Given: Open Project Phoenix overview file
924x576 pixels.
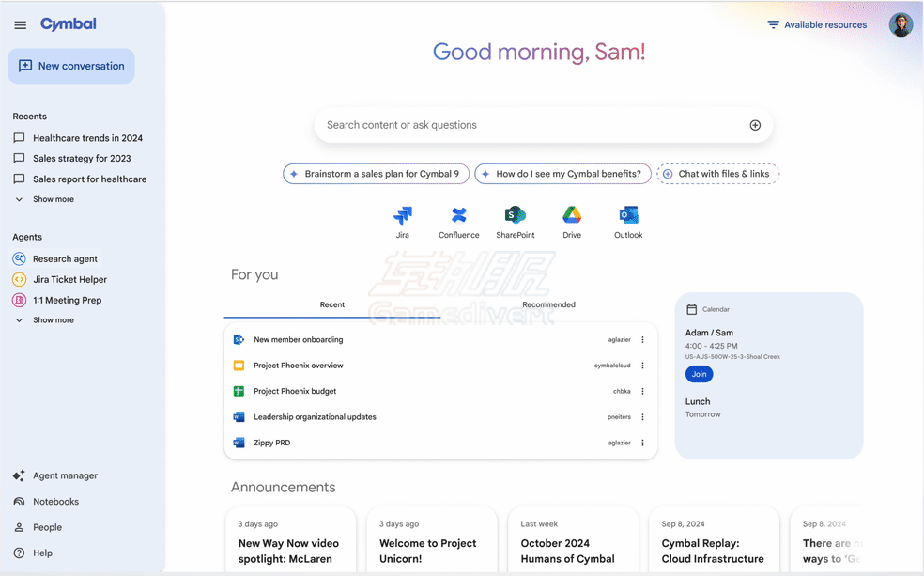Looking at the screenshot, I should pos(299,366).
